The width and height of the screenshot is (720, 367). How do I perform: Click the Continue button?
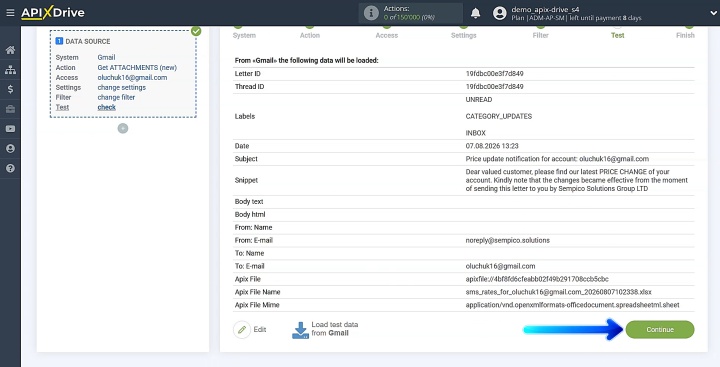tap(660, 330)
